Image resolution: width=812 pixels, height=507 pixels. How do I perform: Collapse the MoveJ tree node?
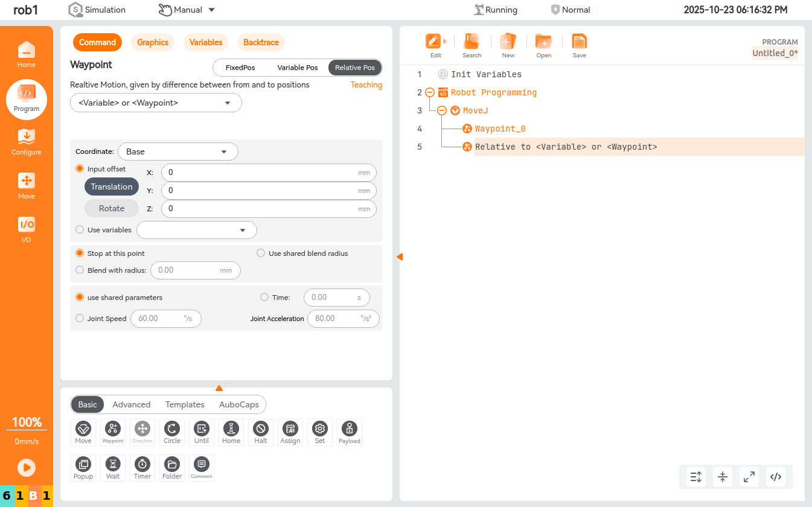coord(442,110)
